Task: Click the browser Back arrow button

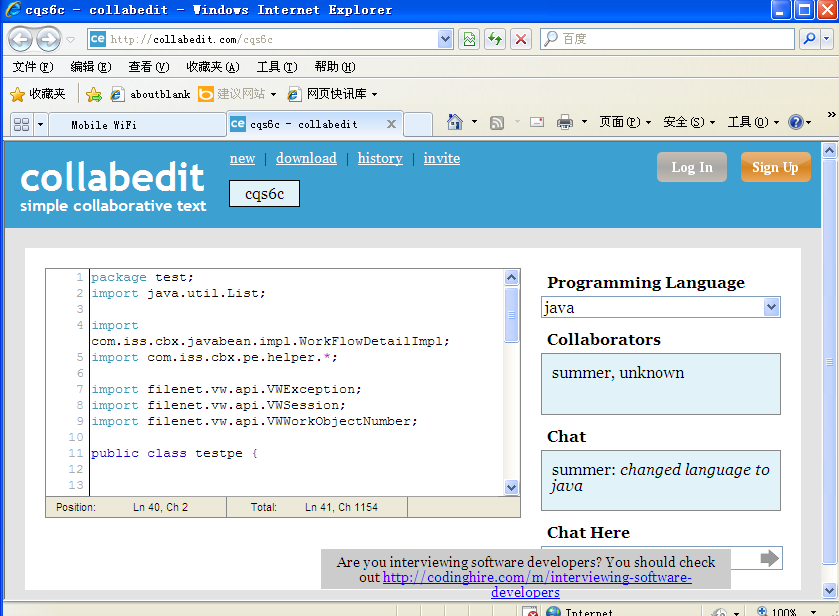Action: tap(20, 39)
